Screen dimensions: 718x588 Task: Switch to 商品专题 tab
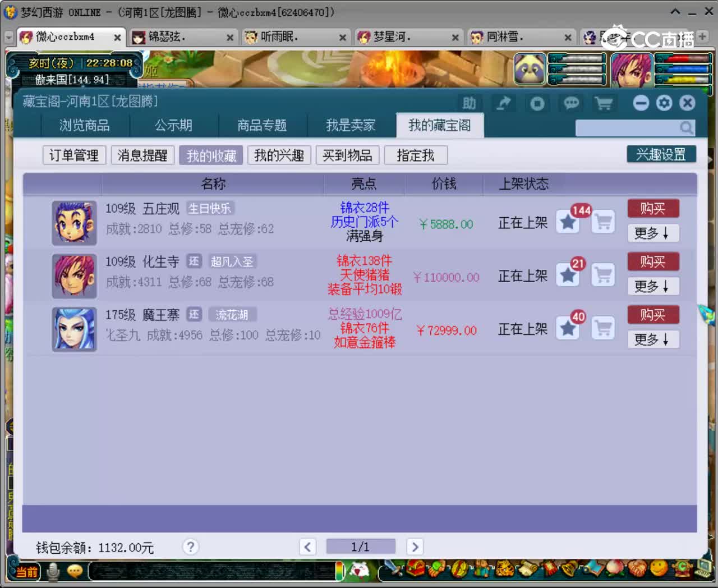click(x=262, y=125)
